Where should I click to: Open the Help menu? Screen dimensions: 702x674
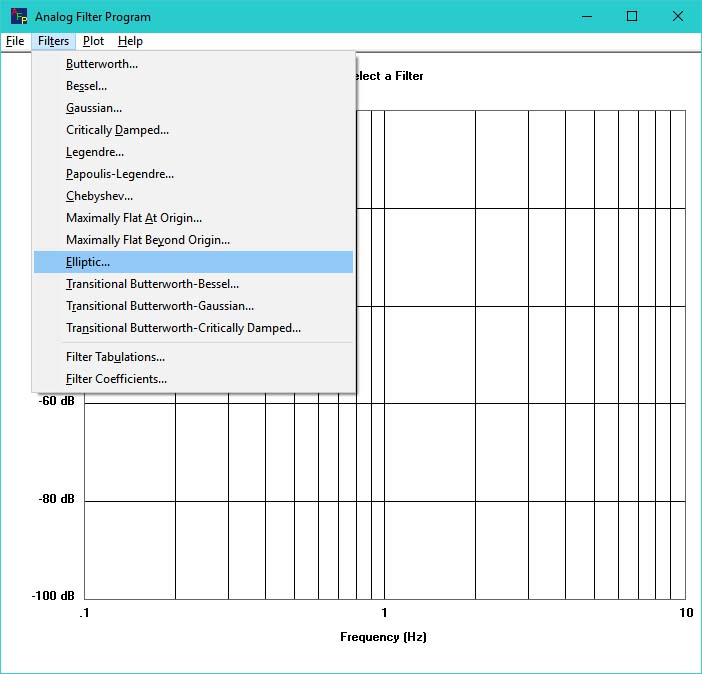130,41
